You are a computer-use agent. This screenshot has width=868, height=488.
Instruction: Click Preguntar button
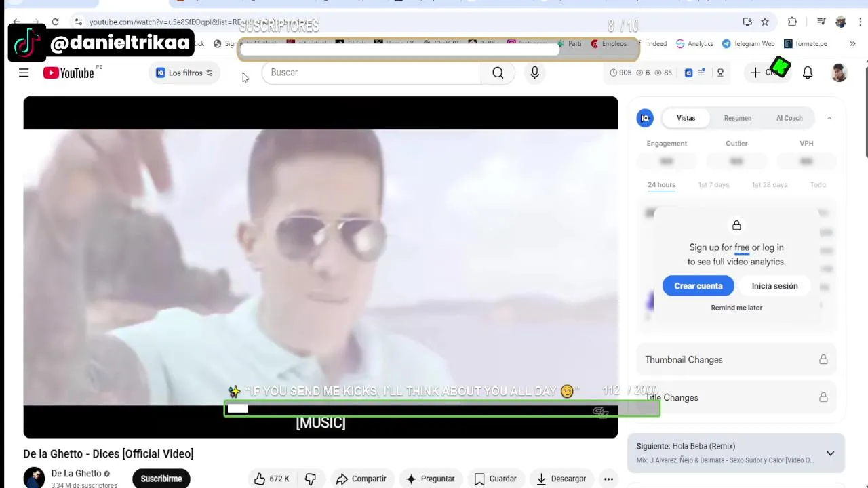(431, 479)
